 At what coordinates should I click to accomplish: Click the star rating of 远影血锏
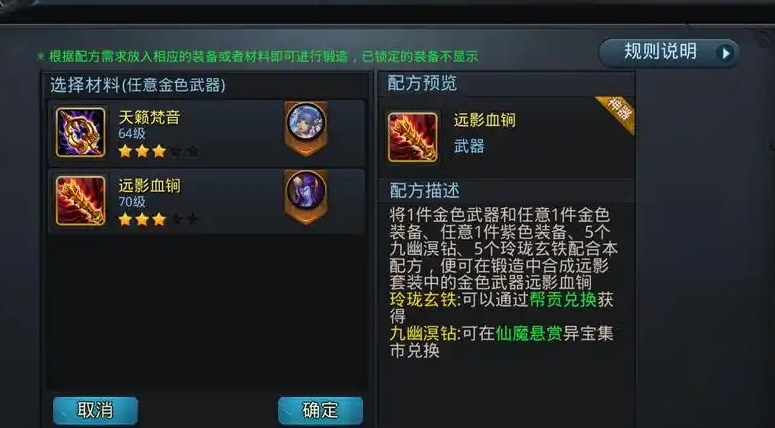tap(158, 219)
